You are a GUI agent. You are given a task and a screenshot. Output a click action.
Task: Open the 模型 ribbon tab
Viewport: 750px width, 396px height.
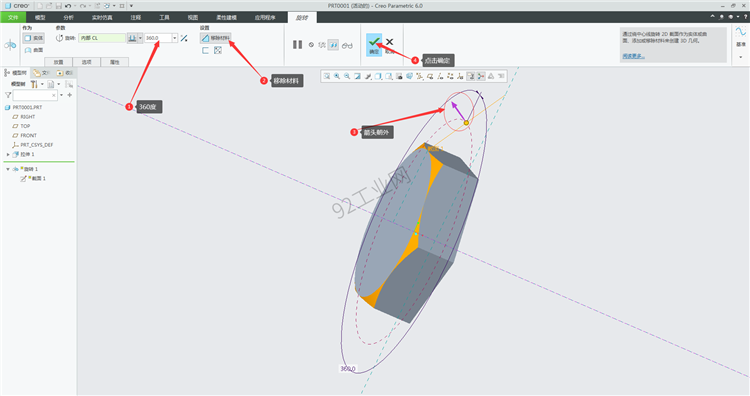coord(40,17)
